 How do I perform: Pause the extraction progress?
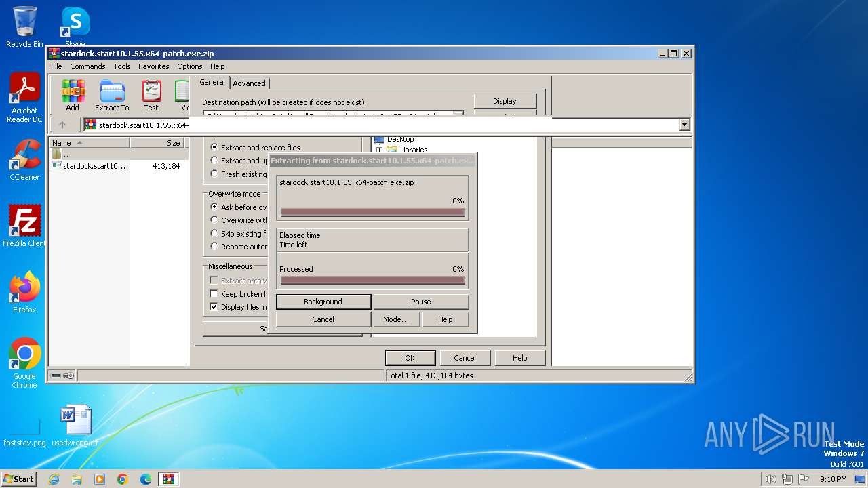tap(421, 302)
